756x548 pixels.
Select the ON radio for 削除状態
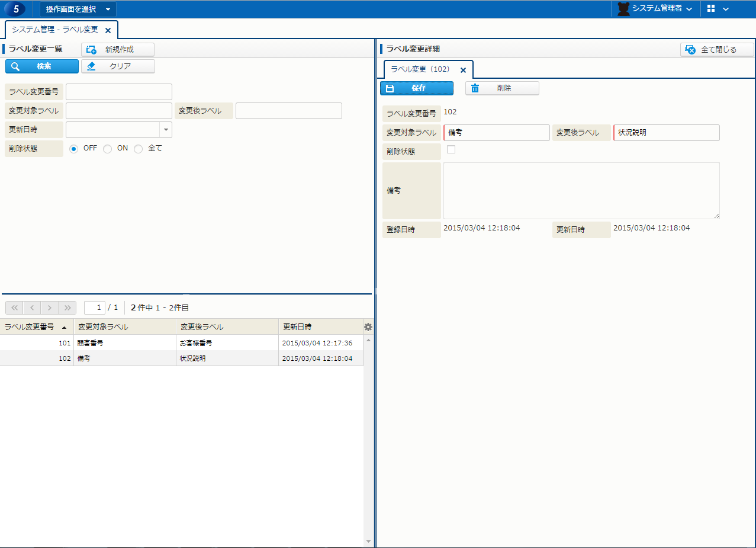coord(108,149)
